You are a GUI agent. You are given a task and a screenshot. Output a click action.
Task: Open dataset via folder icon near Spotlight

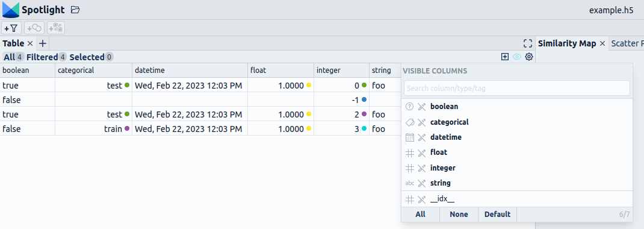75,10
